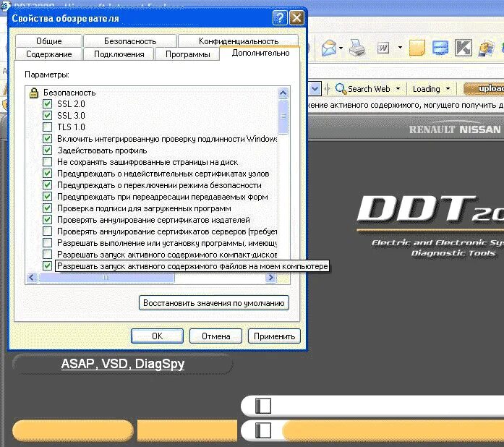504x447 pixels.
Task: Click the horizontal scrollbar thumb in Параметры list
Action: click(106, 277)
